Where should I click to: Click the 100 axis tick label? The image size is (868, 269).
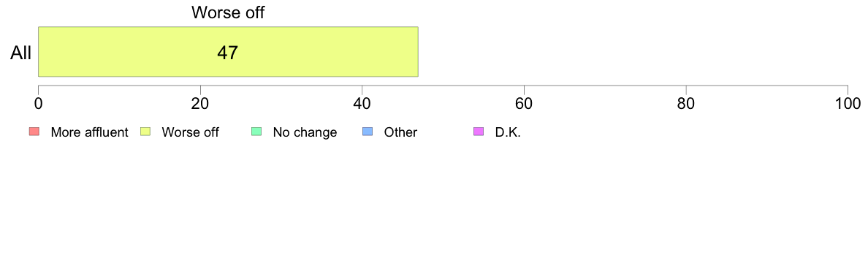pos(848,103)
